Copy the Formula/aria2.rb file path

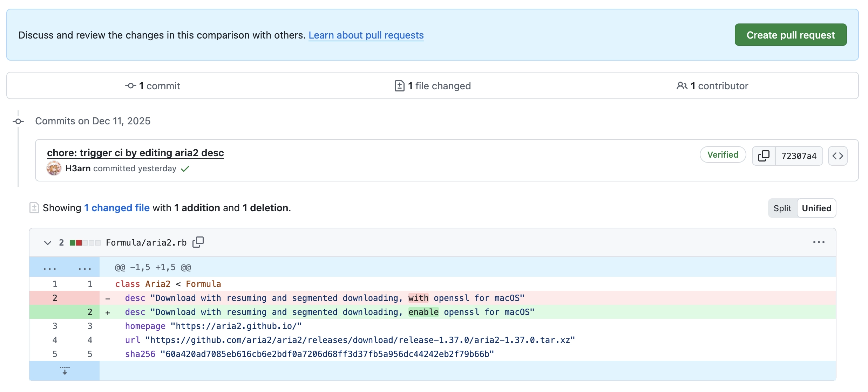(x=198, y=242)
